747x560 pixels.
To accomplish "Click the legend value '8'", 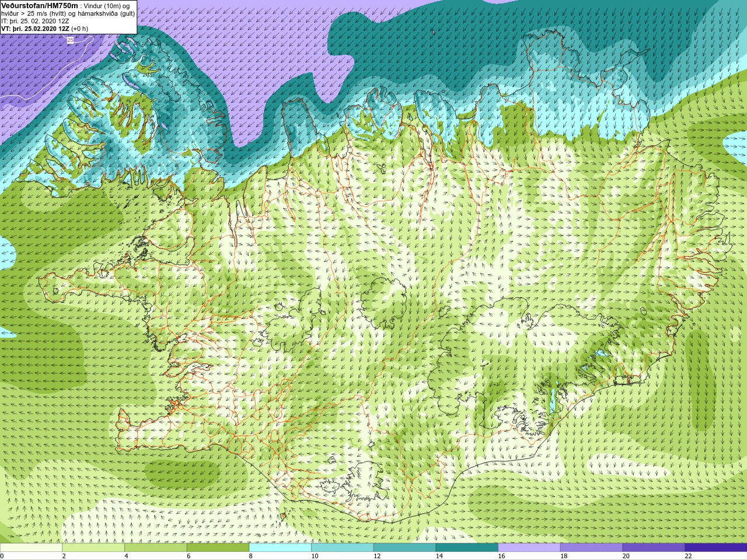I will (251, 556).
